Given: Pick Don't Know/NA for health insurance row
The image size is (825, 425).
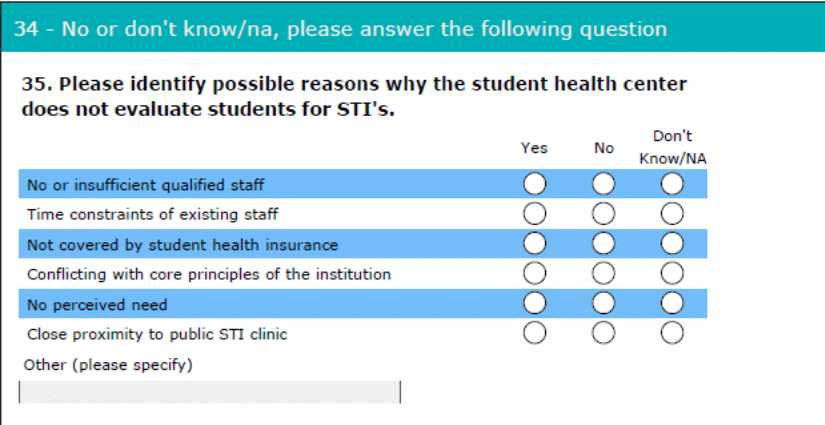Looking at the screenshot, I should pyautogui.click(x=672, y=244).
